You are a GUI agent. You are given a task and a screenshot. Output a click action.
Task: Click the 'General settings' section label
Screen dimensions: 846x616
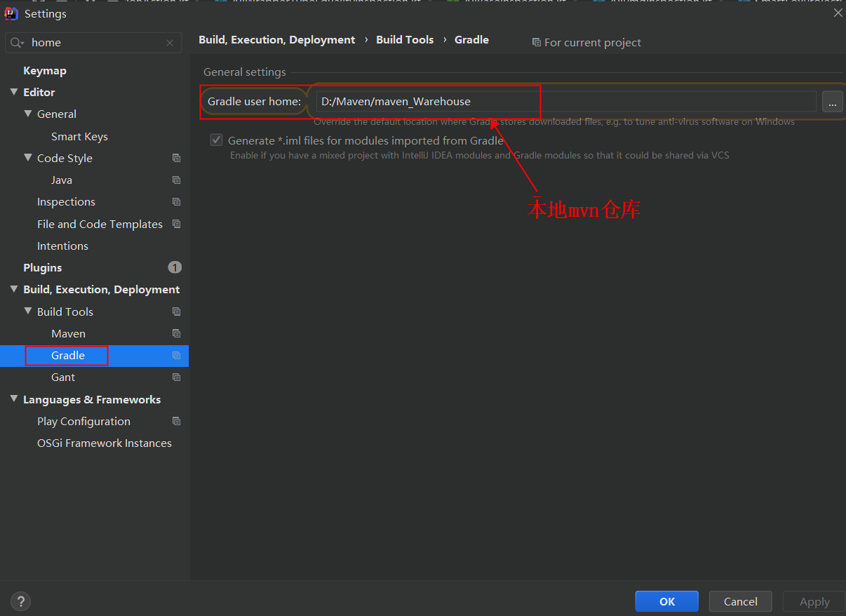[245, 72]
